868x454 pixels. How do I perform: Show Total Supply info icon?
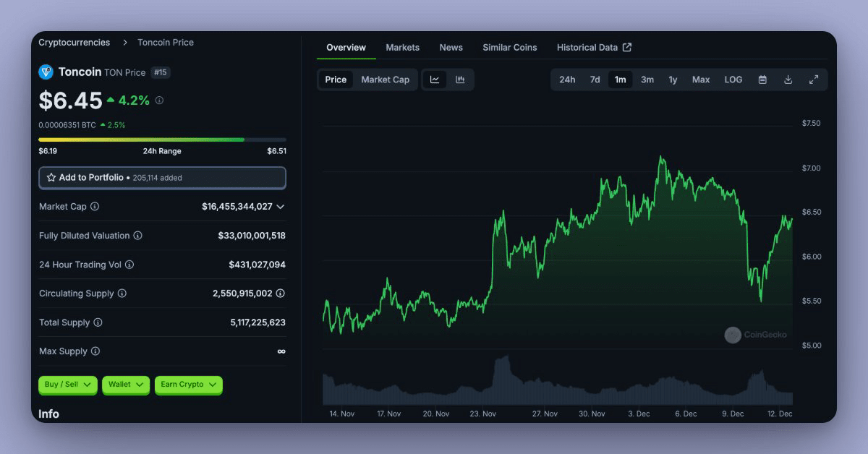pyautogui.click(x=98, y=322)
